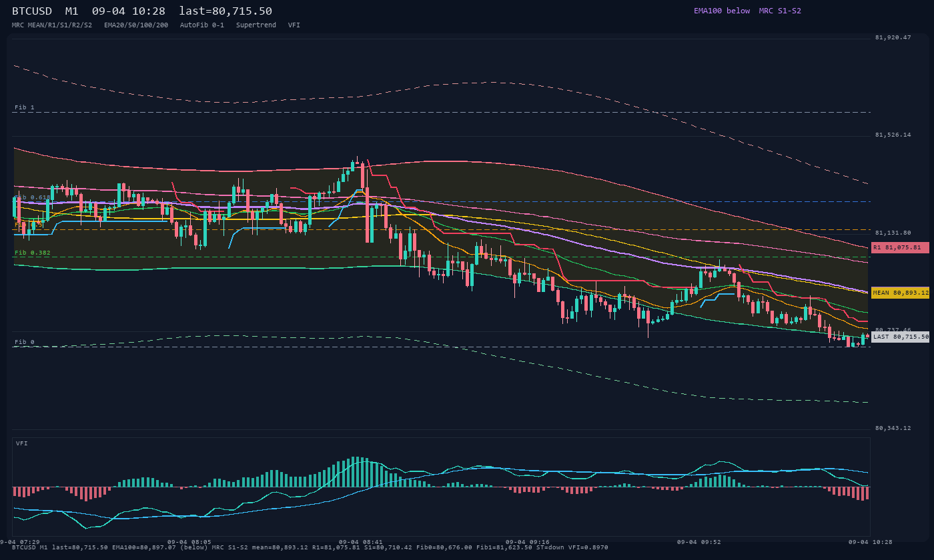
Task: Select the M1 timeframe label in the title
Action: coord(72,11)
